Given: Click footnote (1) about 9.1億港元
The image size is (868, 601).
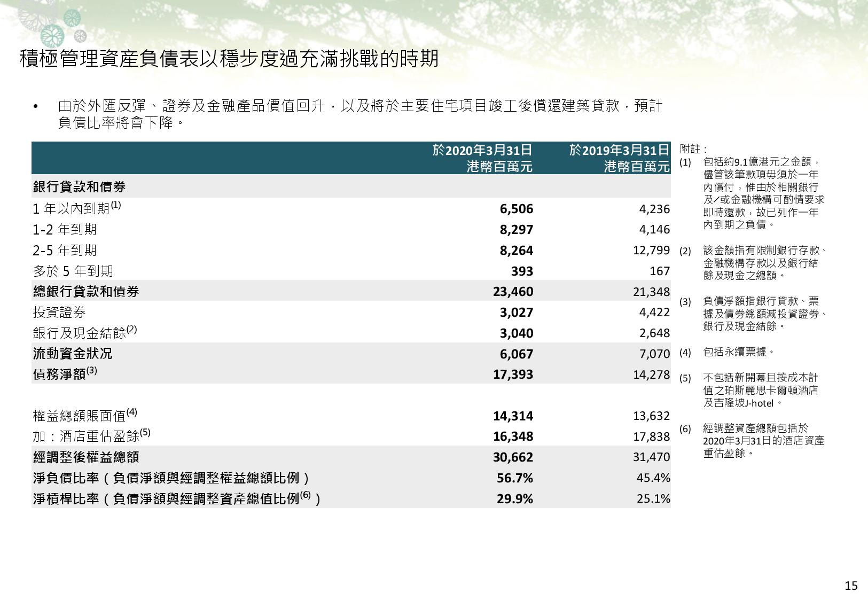Looking at the screenshot, I should (752, 193).
